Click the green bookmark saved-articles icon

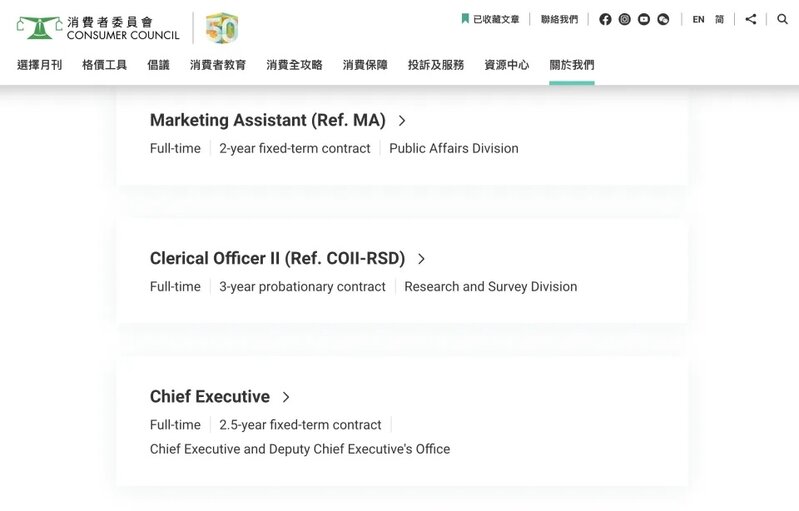[465, 19]
